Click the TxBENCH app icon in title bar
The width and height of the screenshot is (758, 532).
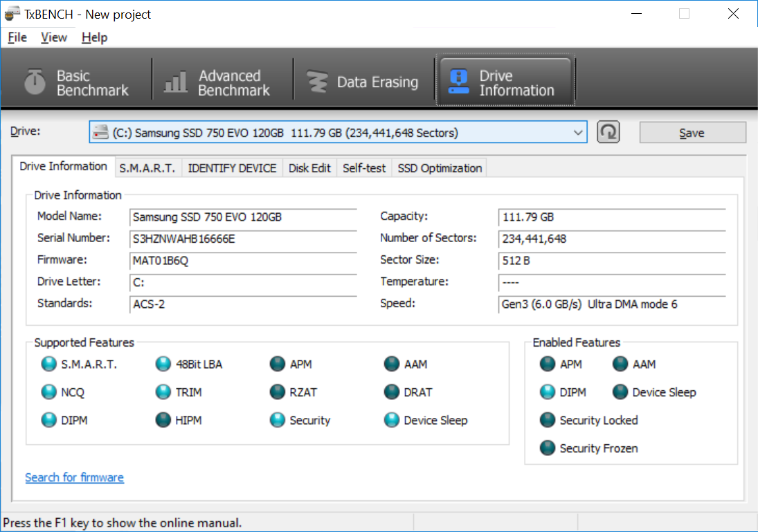(x=12, y=14)
